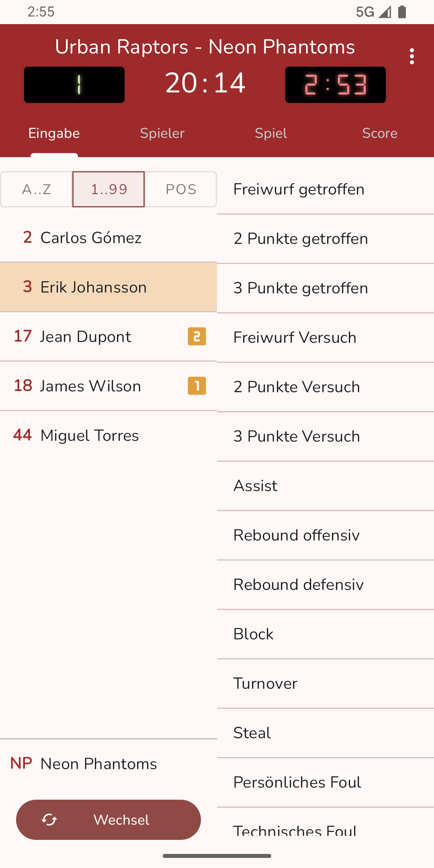Tap the 20:14 score display
The height and width of the screenshot is (868, 434).
tap(205, 83)
